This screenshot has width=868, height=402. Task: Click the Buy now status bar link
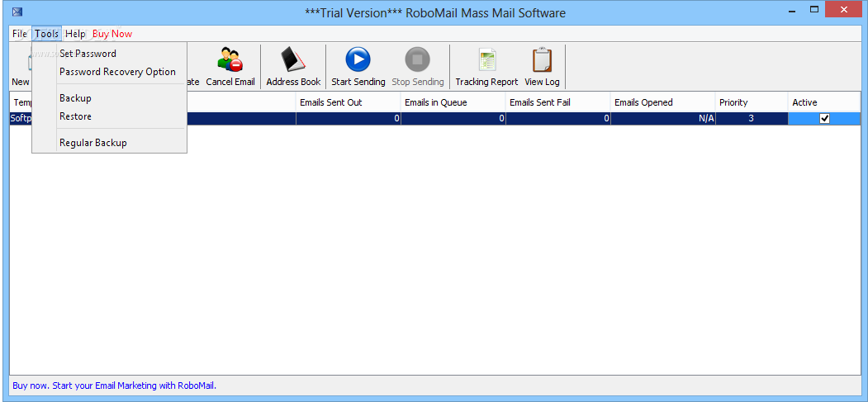114,385
